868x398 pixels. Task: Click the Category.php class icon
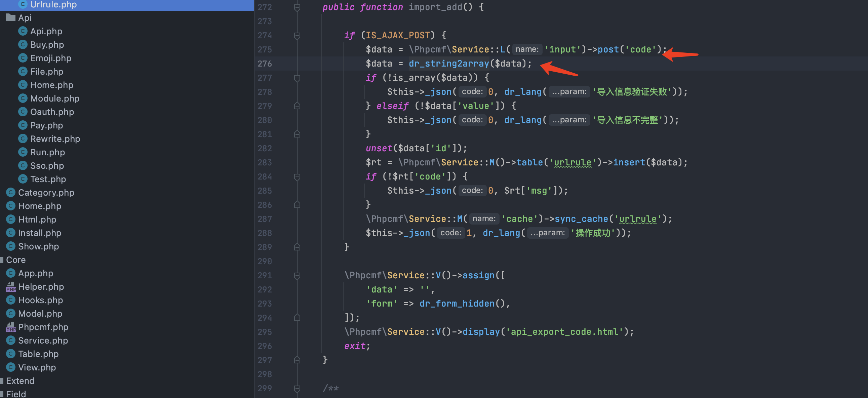[11, 192]
